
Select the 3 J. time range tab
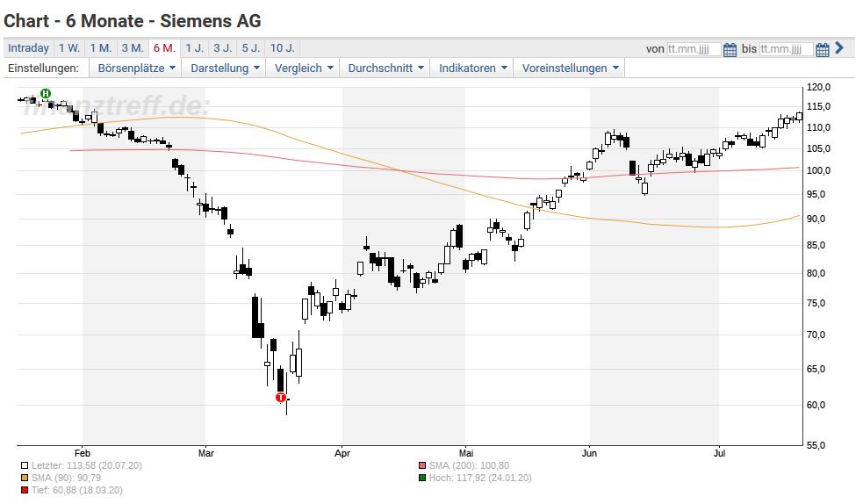pyautogui.click(x=223, y=48)
